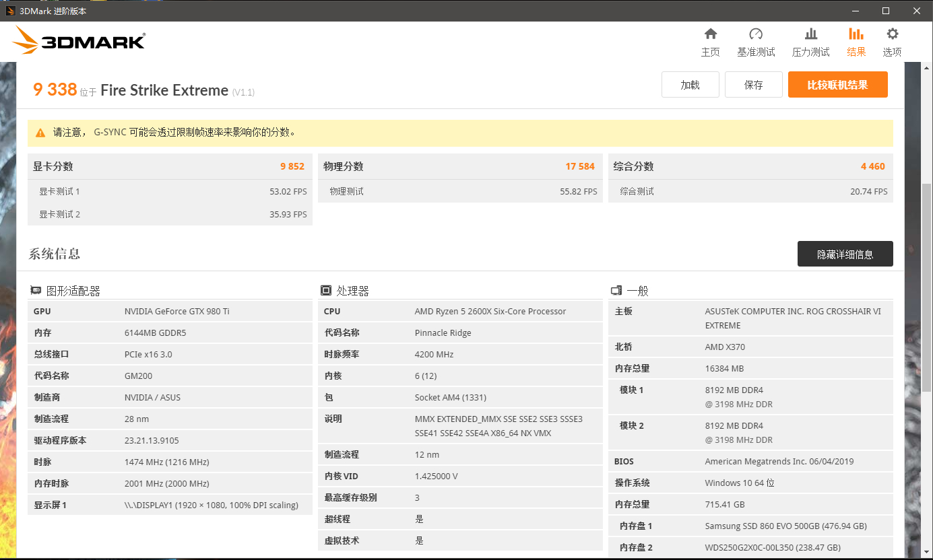
Task: Click the 综合测试 result 20.74 FPS
Action: pyautogui.click(x=869, y=191)
